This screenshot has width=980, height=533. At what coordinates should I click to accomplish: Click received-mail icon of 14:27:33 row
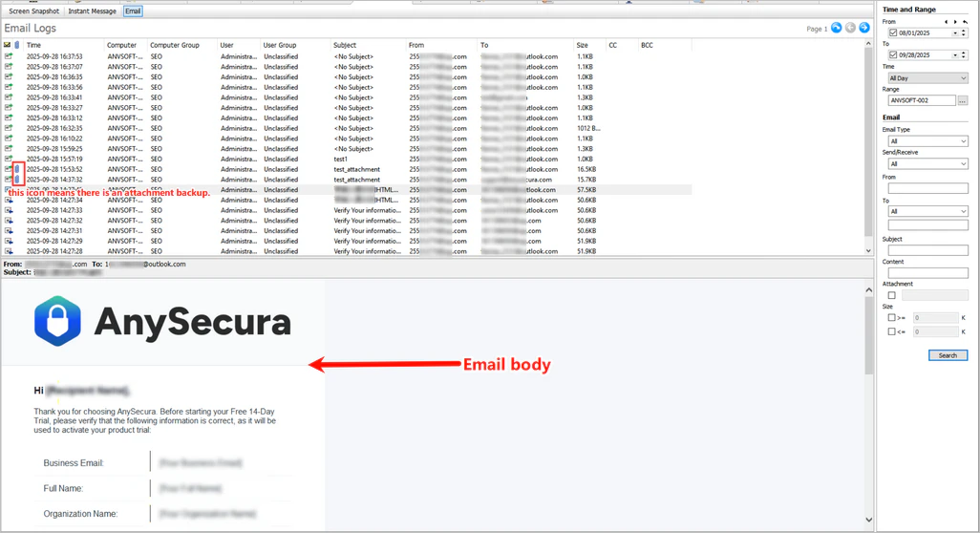point(9,210)
